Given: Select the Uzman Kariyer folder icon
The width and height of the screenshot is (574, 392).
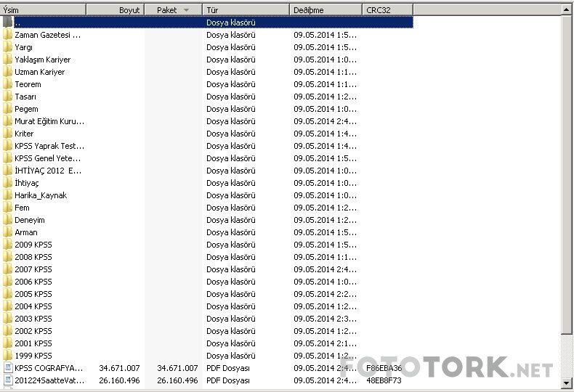Looking at the screenshot, I should 7,72.
